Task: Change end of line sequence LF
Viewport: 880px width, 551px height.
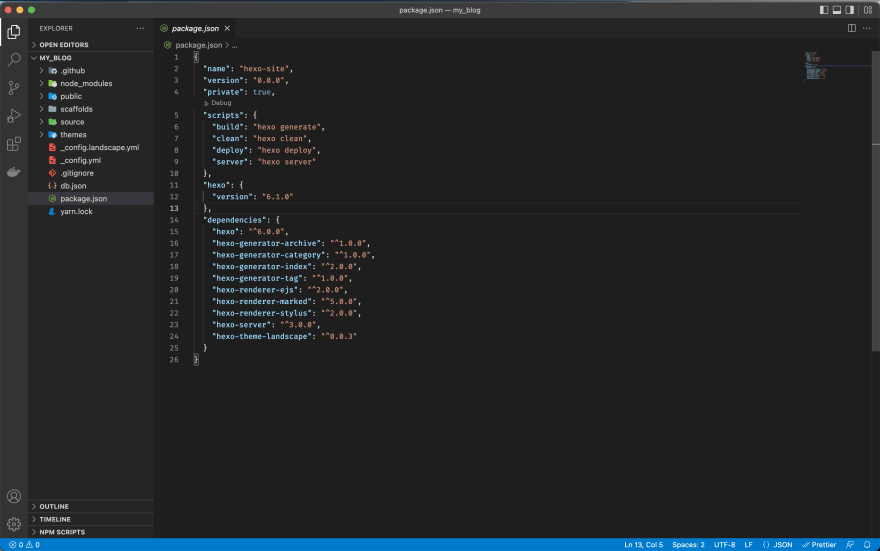Action: 749,545
